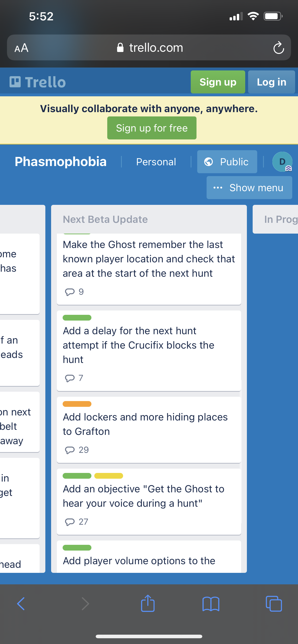Tap the Safari reload page icon
The image size is (298, 644).
pos(278,48)
